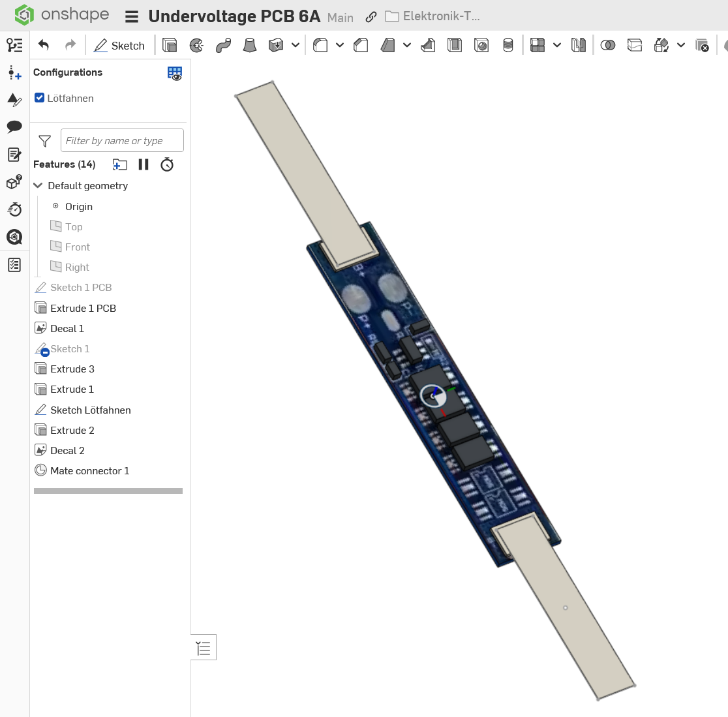Select the Extrude tool
The width and height of the screenshot is (728, 717).
pos(170,46)
